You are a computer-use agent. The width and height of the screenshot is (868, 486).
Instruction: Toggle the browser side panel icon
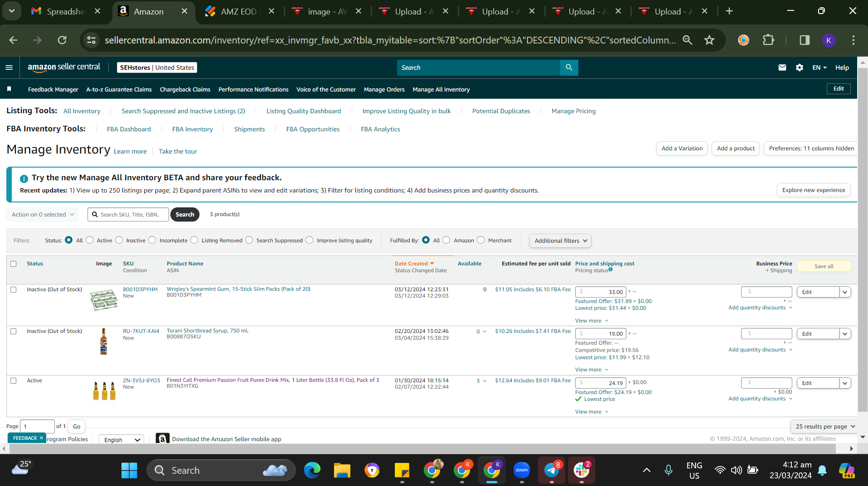[x=805, y=40]
